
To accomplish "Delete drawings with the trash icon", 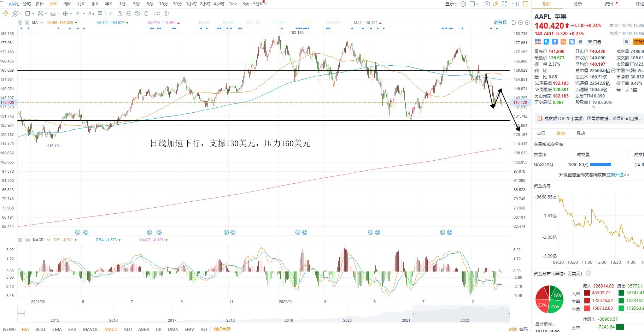I will click(x=146, y=13).
